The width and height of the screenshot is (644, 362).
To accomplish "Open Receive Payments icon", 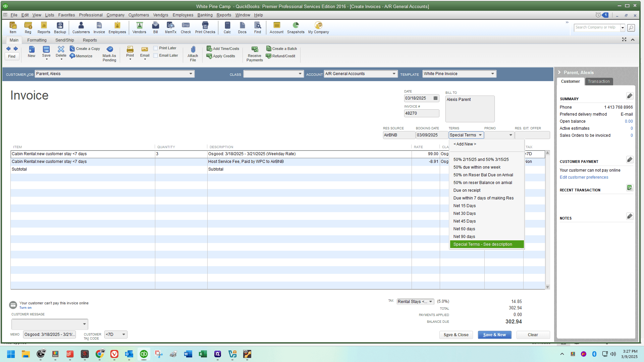I will 255,54.
